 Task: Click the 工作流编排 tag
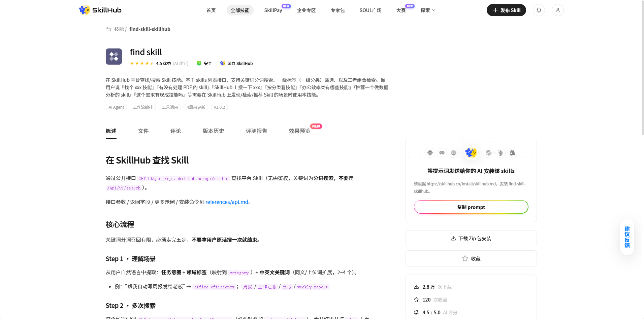[x=143, y=107]
